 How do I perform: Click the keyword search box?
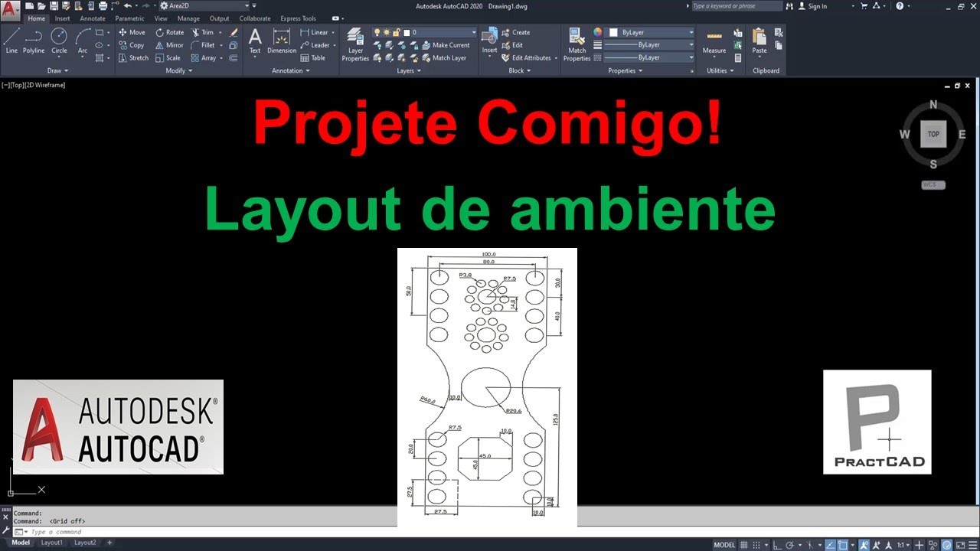click(737, 5)
